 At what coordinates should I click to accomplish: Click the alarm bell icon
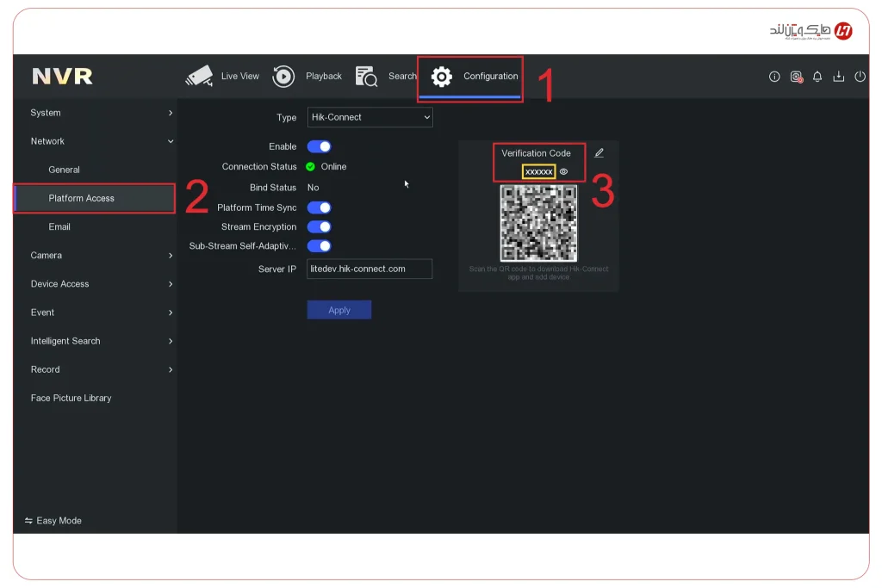(x=817, y=76)
